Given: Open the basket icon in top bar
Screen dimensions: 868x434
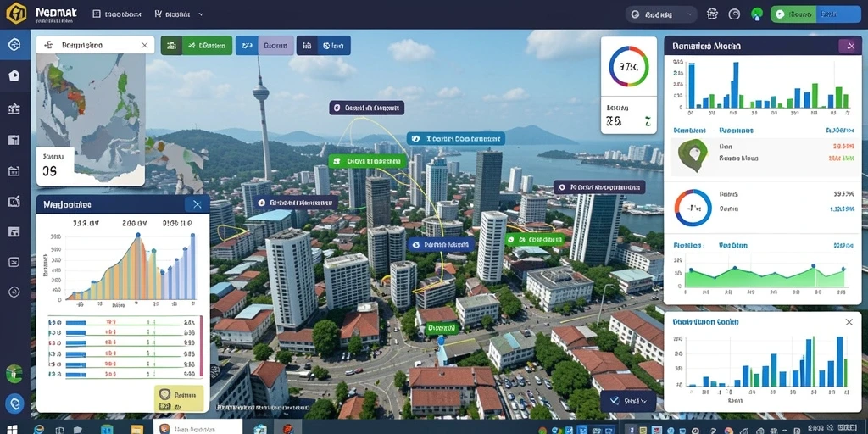Looking at the screenshot, I should tap(713, 14).
